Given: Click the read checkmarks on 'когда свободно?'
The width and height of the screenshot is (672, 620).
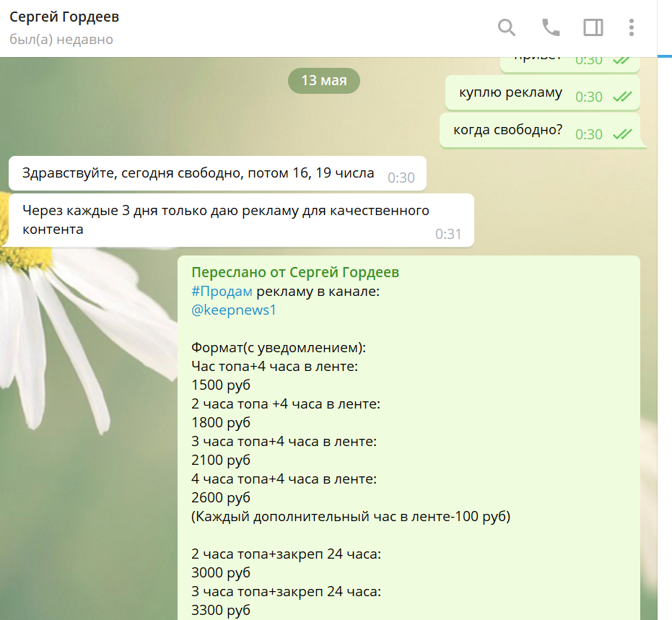Looking at the screenshot, I should (622, 134).
